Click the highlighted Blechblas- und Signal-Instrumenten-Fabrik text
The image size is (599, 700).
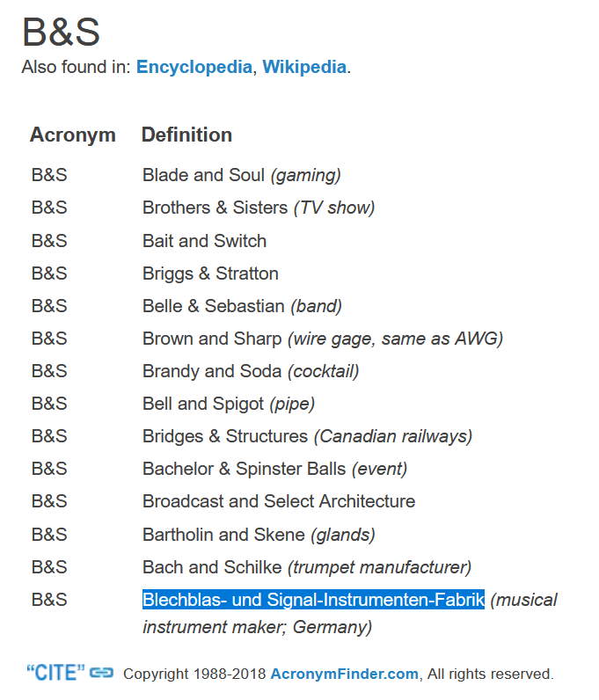click(313, 600)
